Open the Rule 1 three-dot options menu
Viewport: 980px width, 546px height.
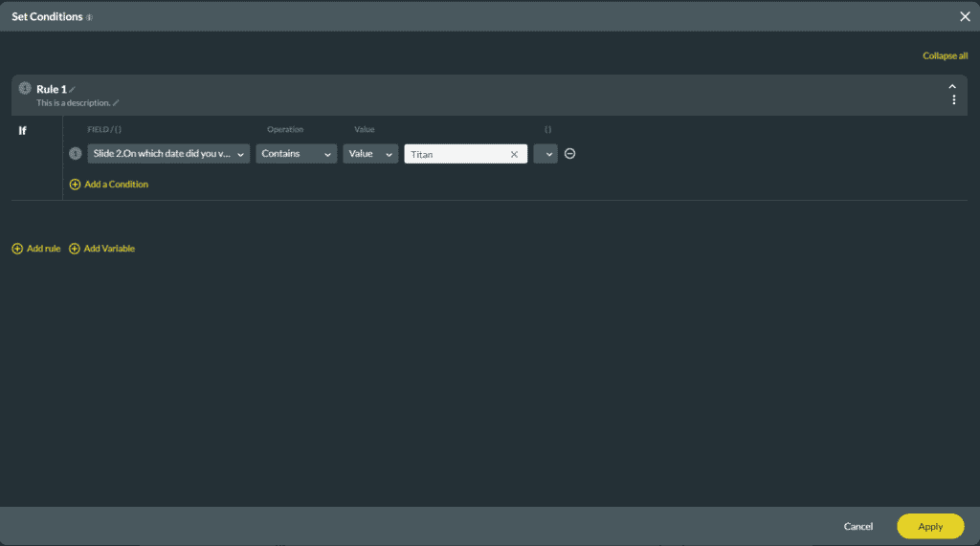tap(953, 100)
